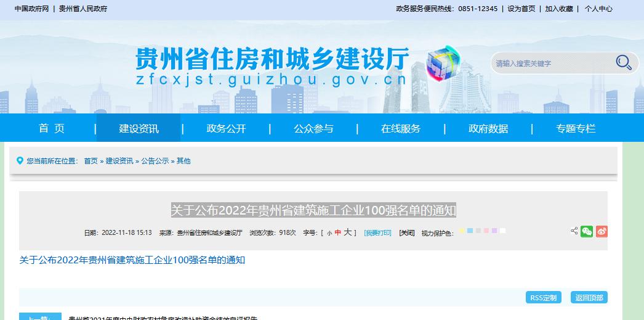The image size is (644, 320).
Task: Open 建设资讯 navigation tab
Action: [139, 128]
